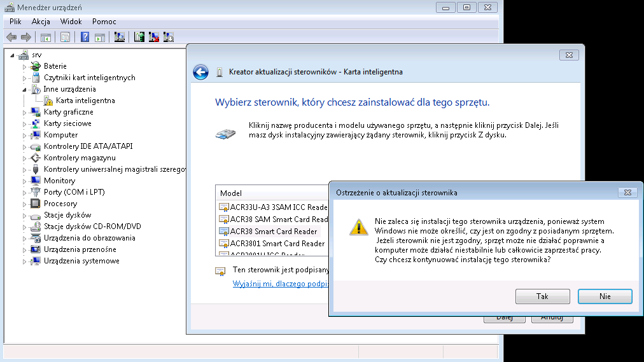This screenshot has width=644, height=362.
Task: Expand the Urządzenia systemowe node
Action: pos(24,261)
